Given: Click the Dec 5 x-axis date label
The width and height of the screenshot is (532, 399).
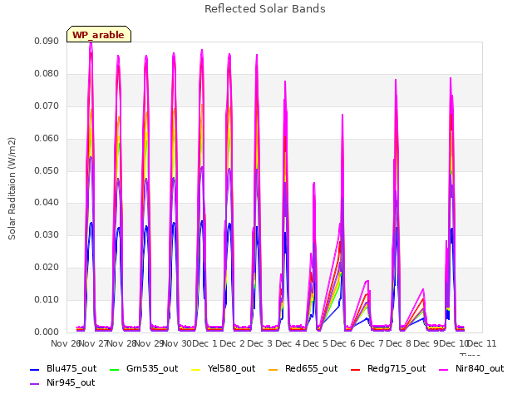Looking at the screenshot, I should pyautogui.click(x=316, y=343).
